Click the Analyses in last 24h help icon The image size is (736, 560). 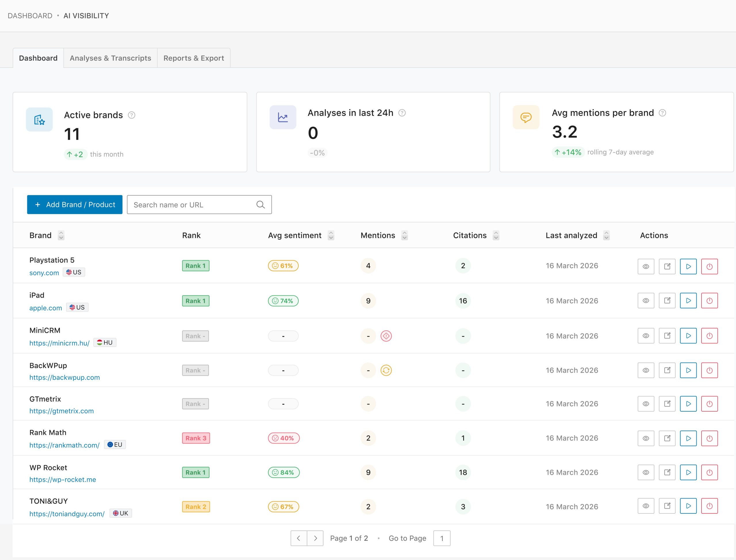402,113
